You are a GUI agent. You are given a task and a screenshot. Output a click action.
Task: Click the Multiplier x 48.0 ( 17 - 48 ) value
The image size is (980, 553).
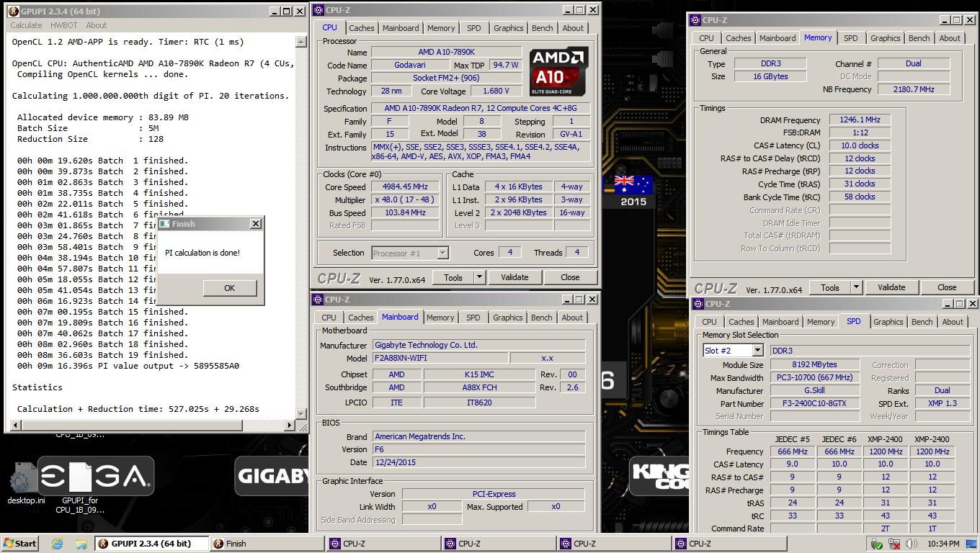(x=406, y=200)
